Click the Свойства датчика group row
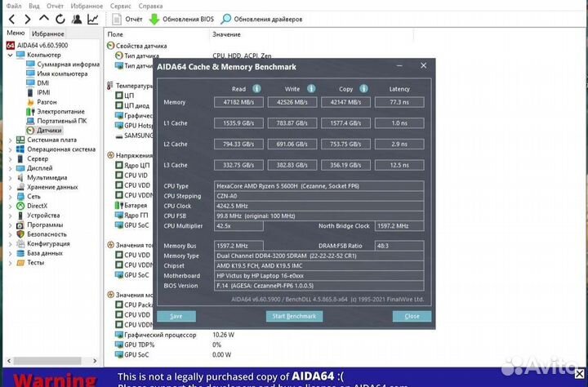This screenshot has width=588, height=387. pyautogui.click(x=137, y=46)
